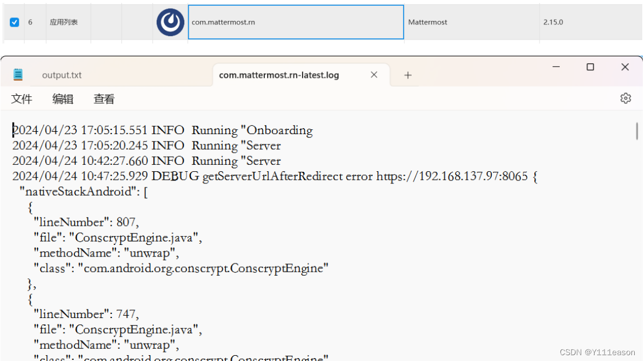The width and height of the screenshot is (644, 361).
Task: Add a new Notepad tab
Action: point(408,75)
